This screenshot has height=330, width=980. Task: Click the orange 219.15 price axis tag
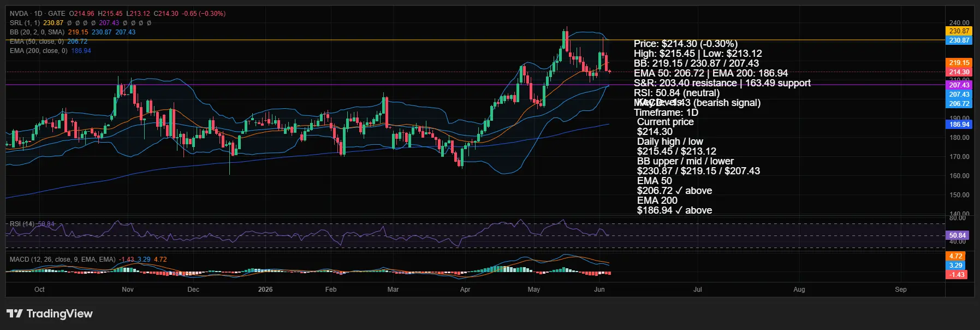click(959, 63)
